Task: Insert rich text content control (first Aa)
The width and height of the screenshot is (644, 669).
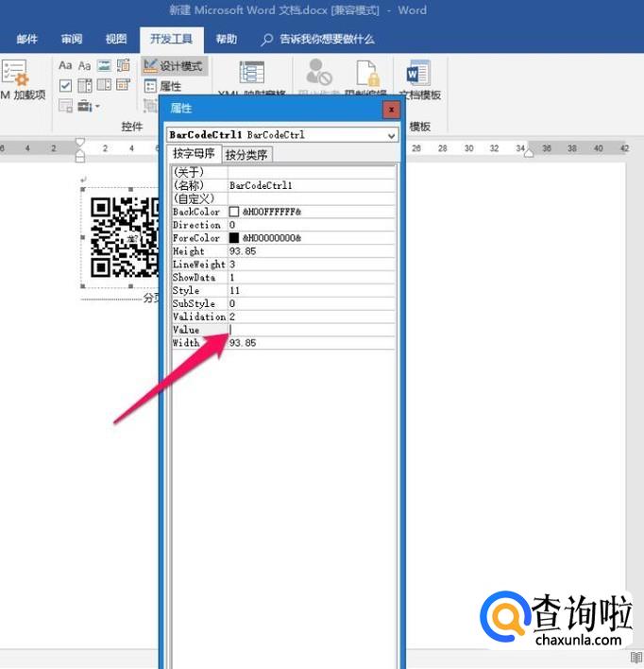Action: (x=65, y=66)
